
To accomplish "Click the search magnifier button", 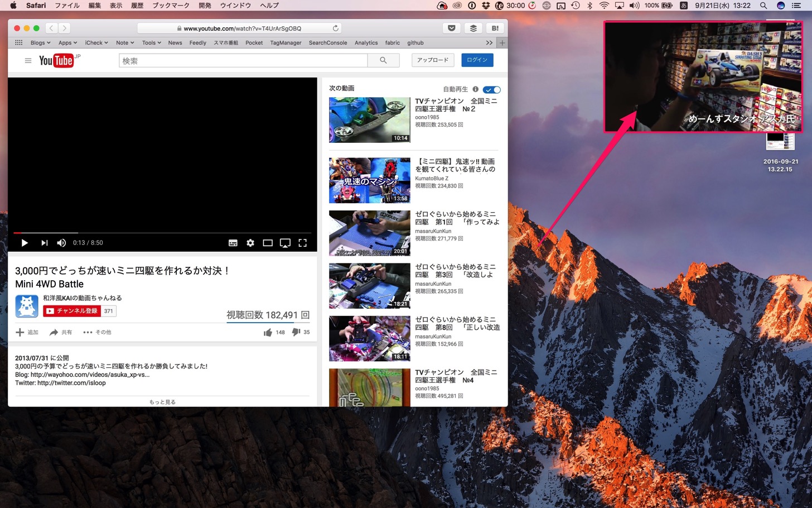I will point(383,60).
